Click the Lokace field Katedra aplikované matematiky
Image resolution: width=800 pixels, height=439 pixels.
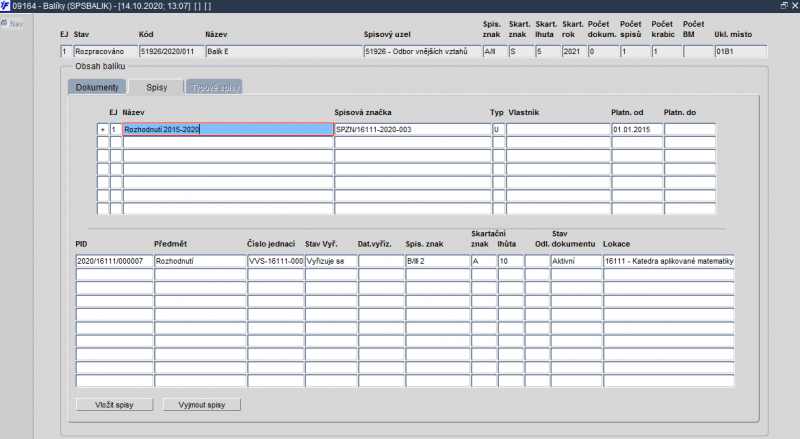click(668, 261)
